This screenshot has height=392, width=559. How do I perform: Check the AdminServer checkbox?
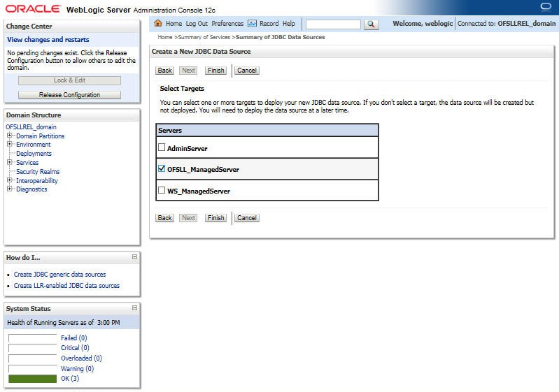(162, 147)
